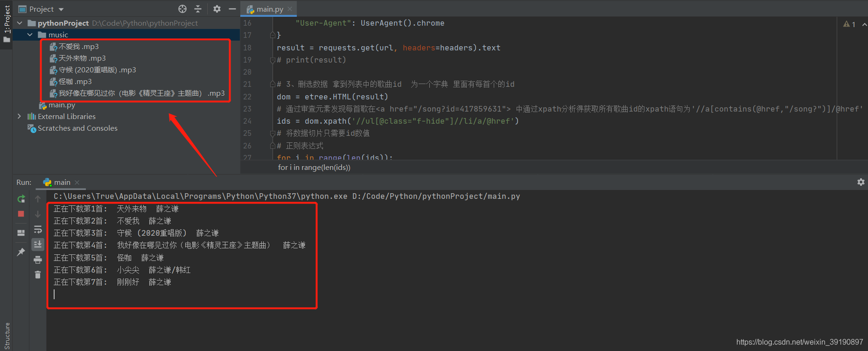This screenshot has width=868, height=351.
Task: Select file 我好像在哪见过你 主题曲 .mp3
Action: [x=137, y=93]
